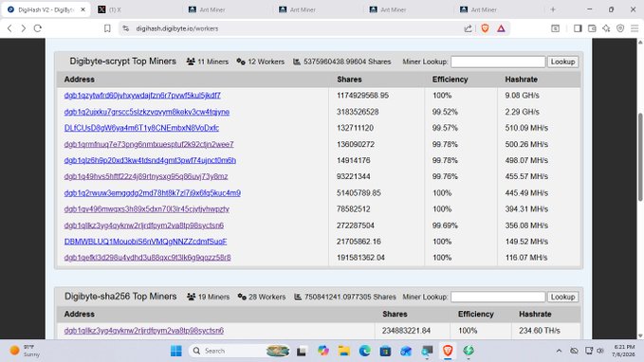Open site settings icon in address bar
The width and height of the screenshot is (644, 362).
pyautogui.click(x=126, y=28)
